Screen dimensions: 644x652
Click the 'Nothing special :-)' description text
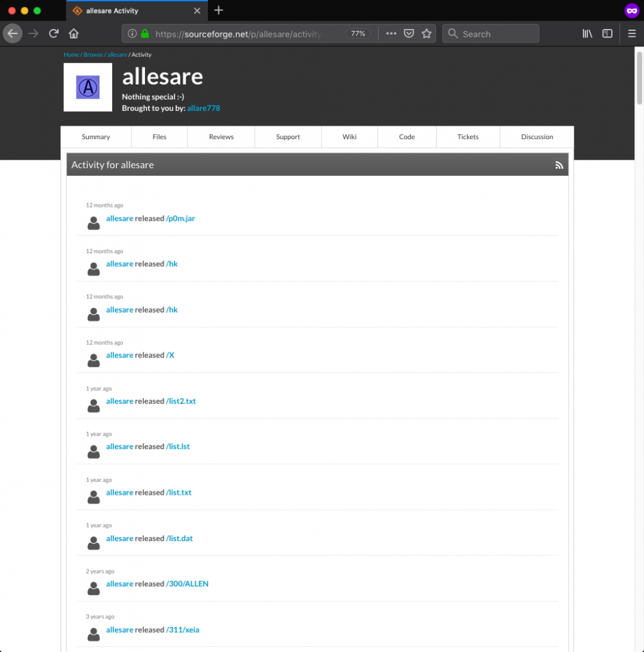point(153,97)
